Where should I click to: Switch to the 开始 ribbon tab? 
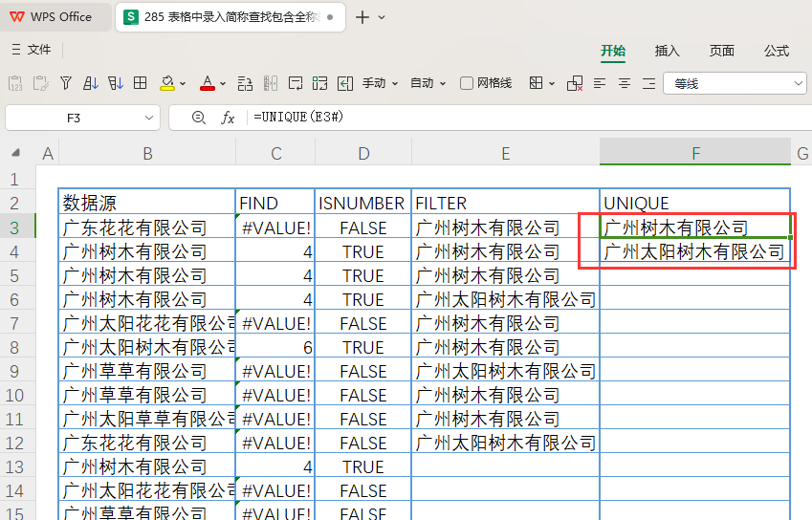pyautogui.click(x=613, y=51)
